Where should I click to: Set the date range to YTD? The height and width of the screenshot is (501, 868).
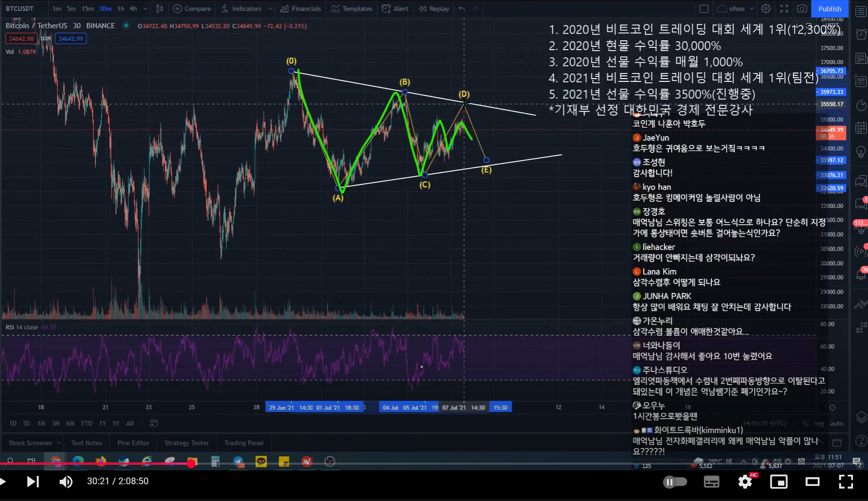coord(86,423)
